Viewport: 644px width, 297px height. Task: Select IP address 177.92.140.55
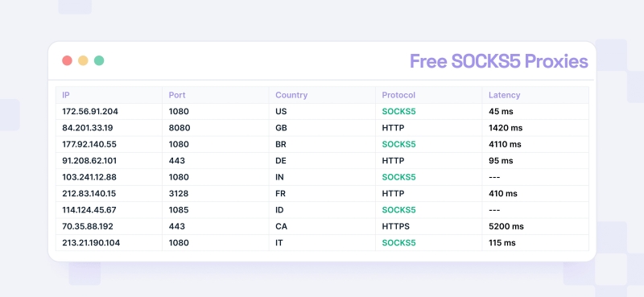(89, 144)
